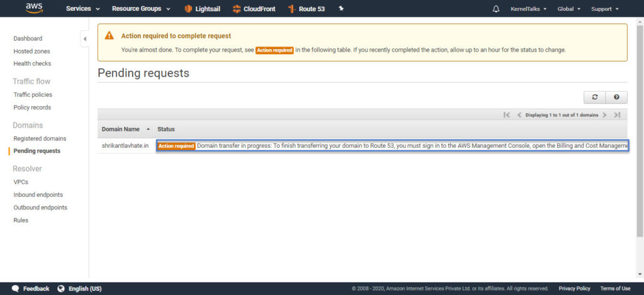Sort by Domain Name column
This screenshot has height=295, width=644.
pyautogui.click(x=125, y=129)
